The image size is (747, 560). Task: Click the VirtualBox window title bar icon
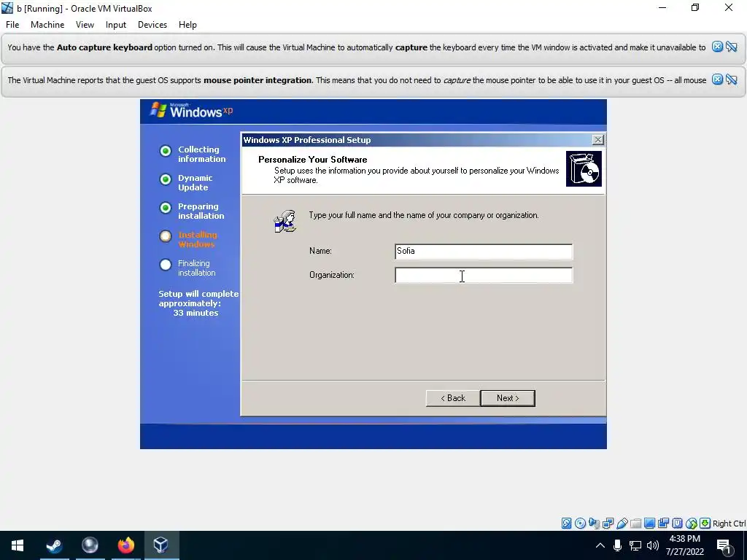click(7, 8)
